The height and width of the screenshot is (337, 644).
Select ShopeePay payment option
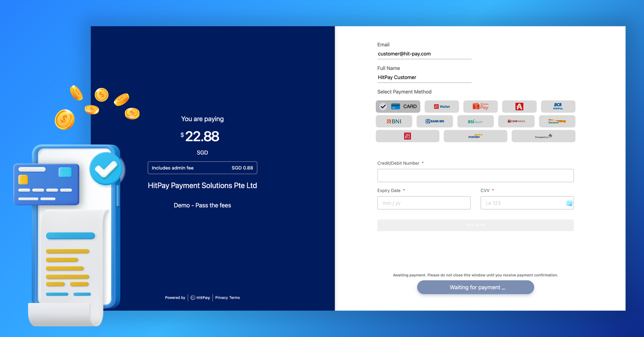pyautogui.click(x=480, y=107)
